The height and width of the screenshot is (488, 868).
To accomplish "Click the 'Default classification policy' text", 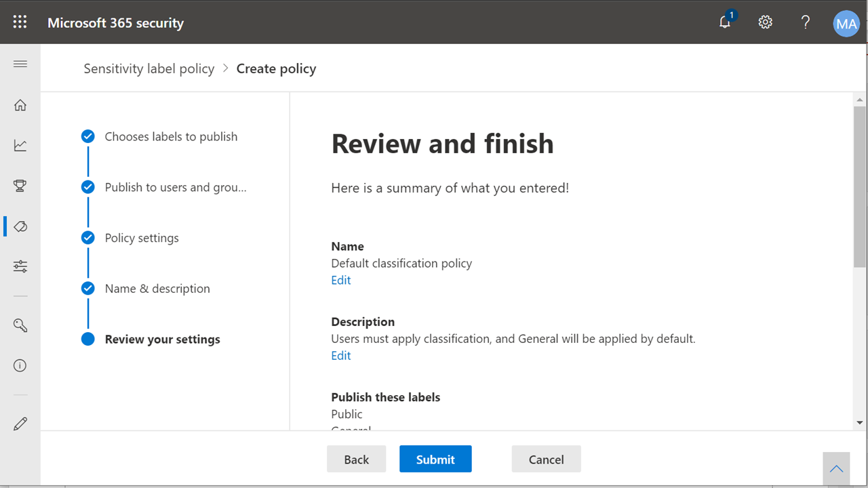I will (x=401, y=263).
